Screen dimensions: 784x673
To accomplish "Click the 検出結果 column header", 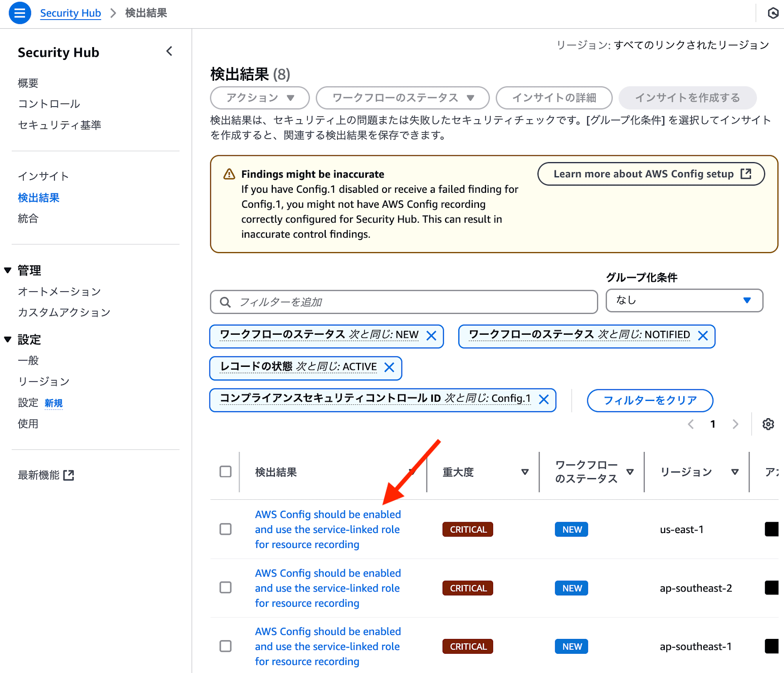I will 276,472.
